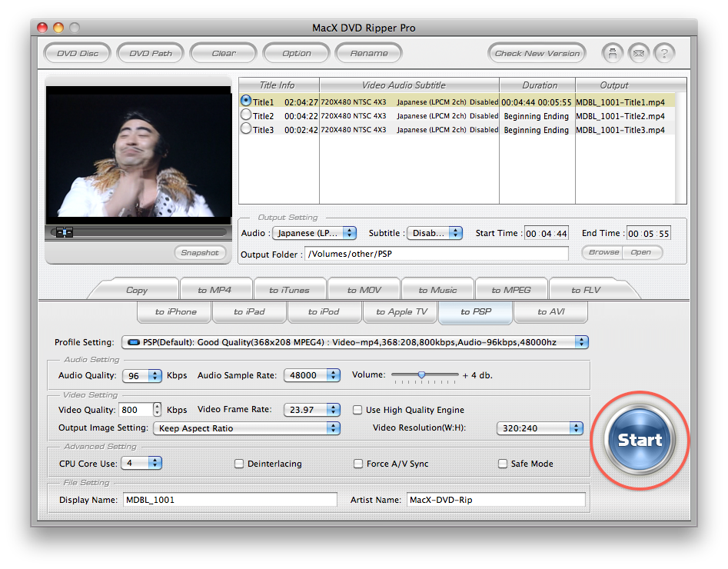Open the Audio track dropdown

click(x=314, y=233)
